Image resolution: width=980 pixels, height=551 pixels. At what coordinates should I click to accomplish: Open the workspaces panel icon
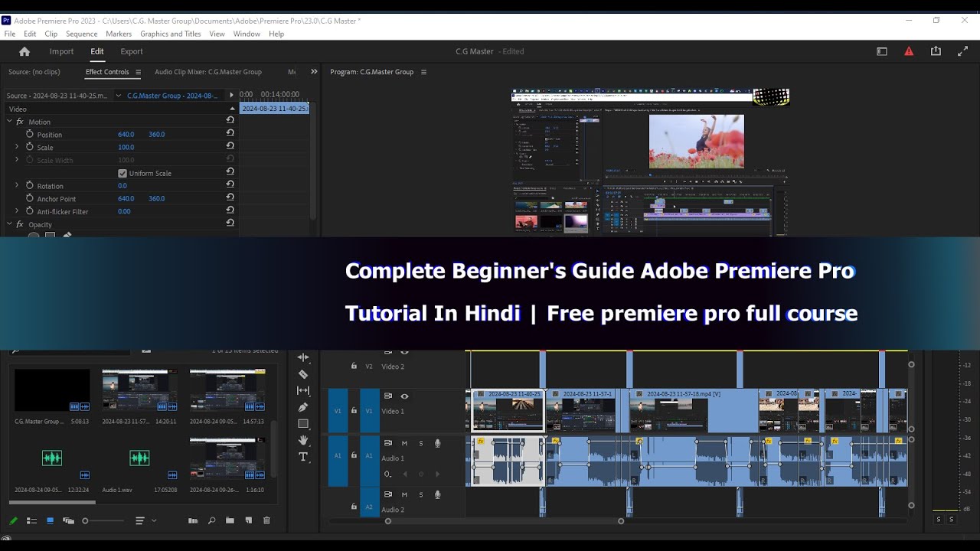(x=882, y=51)
